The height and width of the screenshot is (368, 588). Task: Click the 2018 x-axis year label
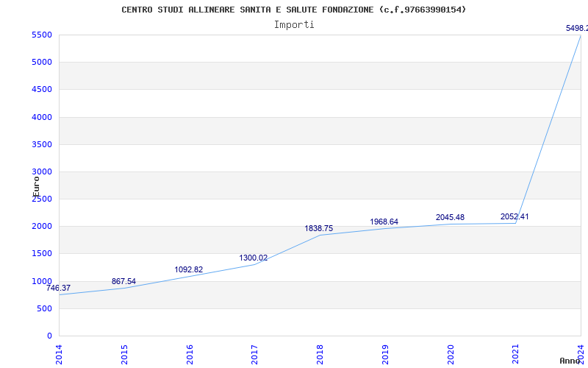point(320,355)
